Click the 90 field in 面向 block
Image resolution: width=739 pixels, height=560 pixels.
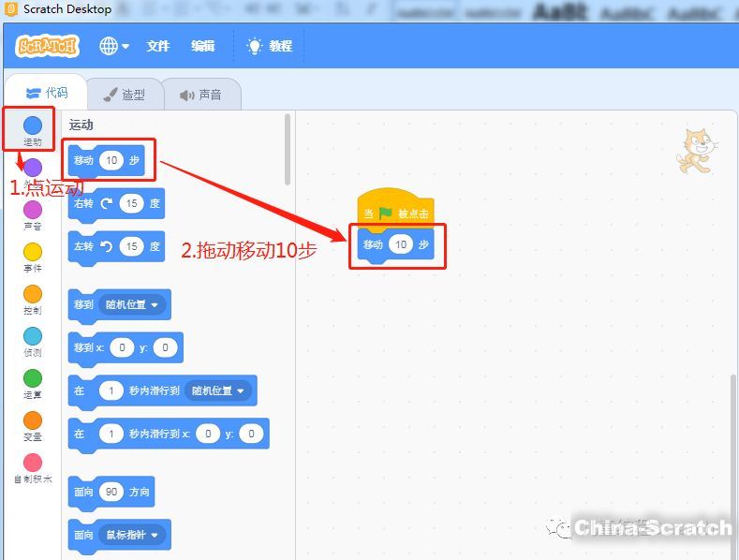[111, 492]
